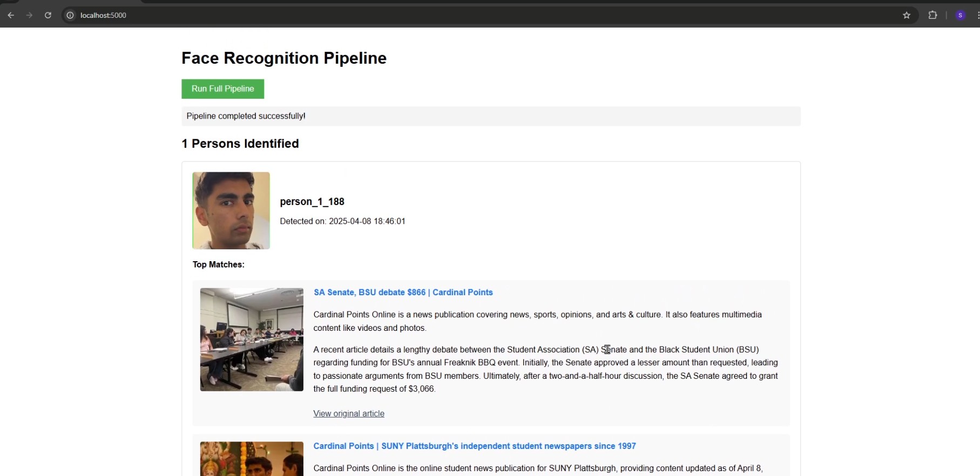Image resolution: width=980 pixels, height=476 pixels.
Task: Click the second match thumbnail image
Action: pyautogui.click(x=252, y=459)
